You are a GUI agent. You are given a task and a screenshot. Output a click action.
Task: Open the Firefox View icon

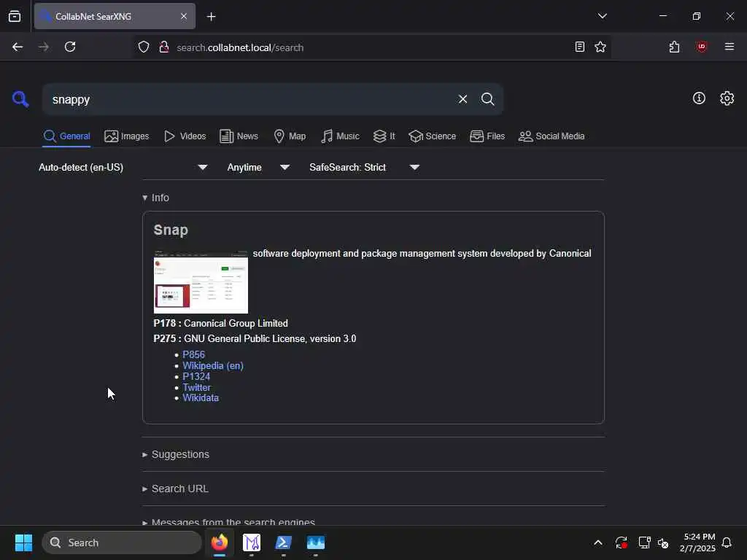(15, 16)
